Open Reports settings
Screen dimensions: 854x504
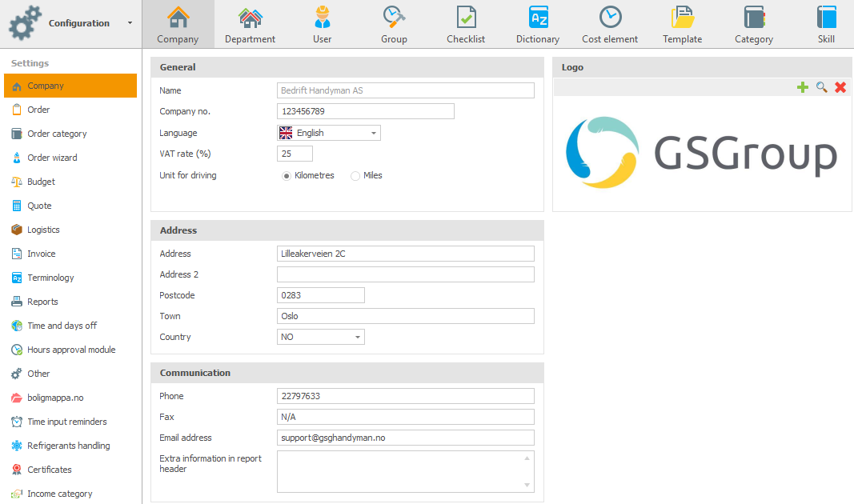70,301
